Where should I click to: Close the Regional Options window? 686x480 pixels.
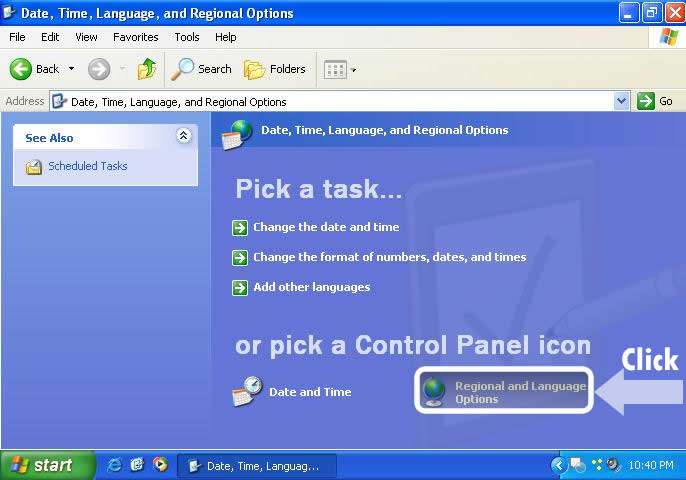[x=675, y=12]
